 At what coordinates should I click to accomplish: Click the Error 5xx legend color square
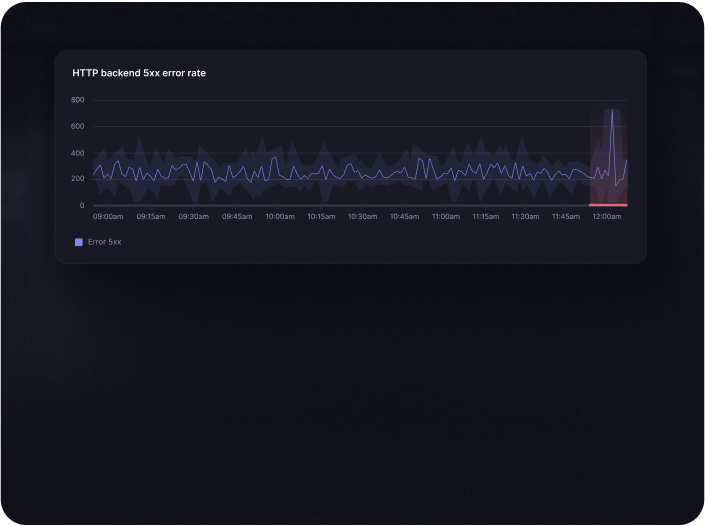[79, 242]
